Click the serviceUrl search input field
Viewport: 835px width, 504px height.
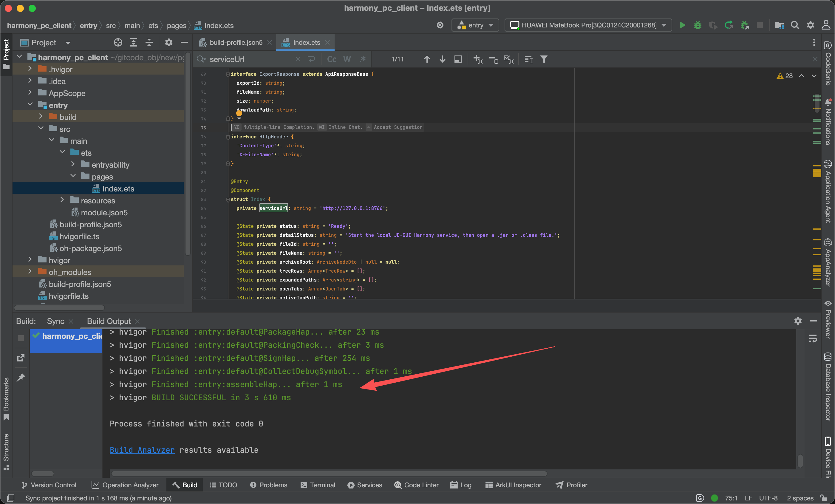click(251, 59)
